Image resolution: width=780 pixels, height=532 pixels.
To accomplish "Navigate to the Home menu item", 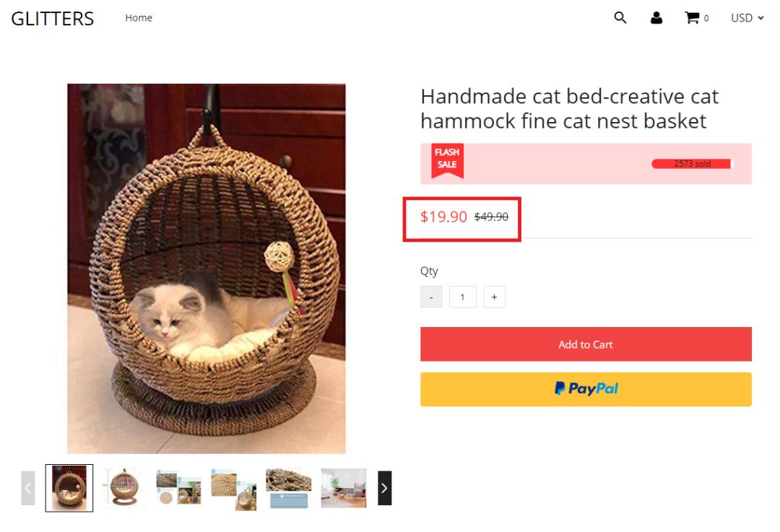I will (139, 18).
